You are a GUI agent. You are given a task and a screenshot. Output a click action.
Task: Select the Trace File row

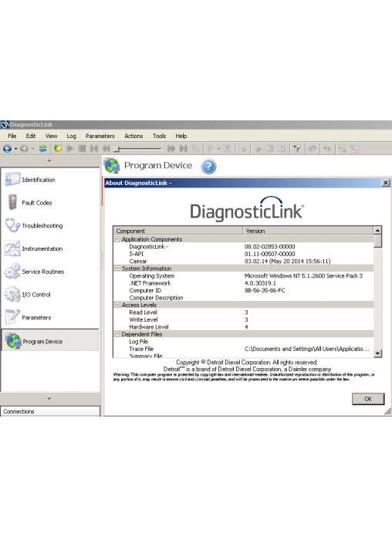[x=244, y=349]
